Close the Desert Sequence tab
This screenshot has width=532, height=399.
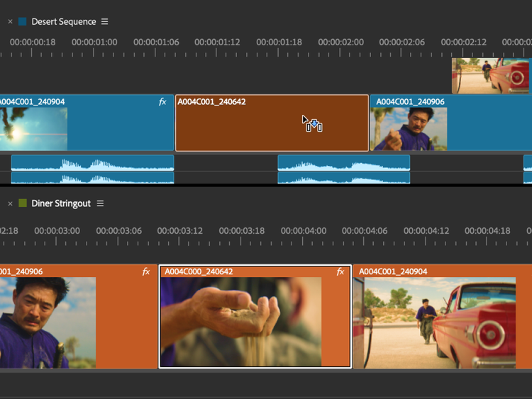(x=10, y=22)
